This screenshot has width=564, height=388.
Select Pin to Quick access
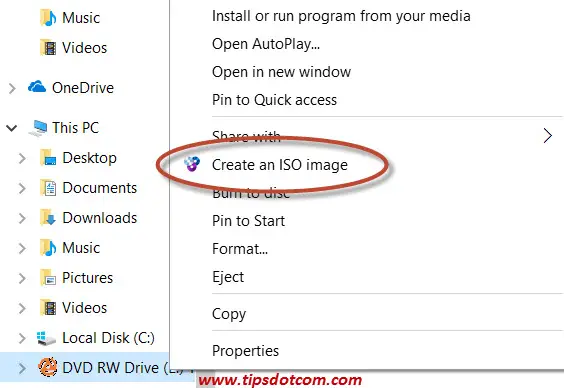274,100
